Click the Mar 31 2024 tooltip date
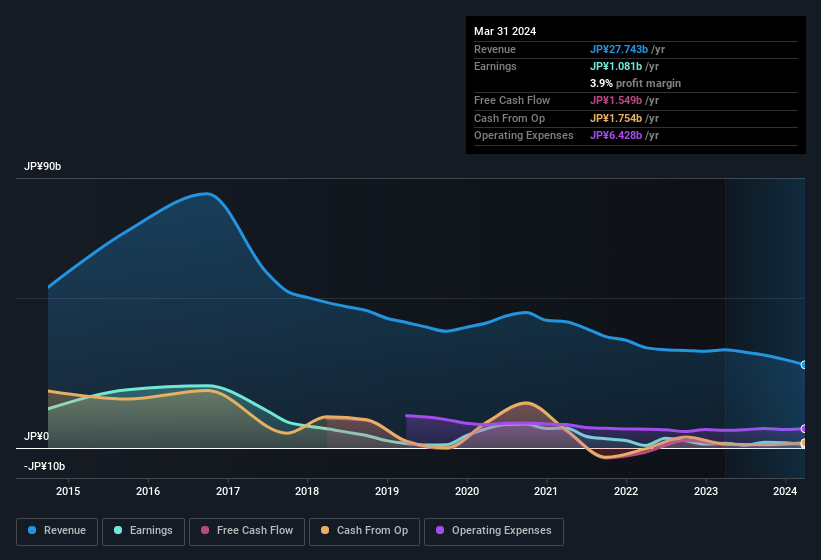Image resolution: width=821 pixels, height=560 pixels. click(505, 31)
